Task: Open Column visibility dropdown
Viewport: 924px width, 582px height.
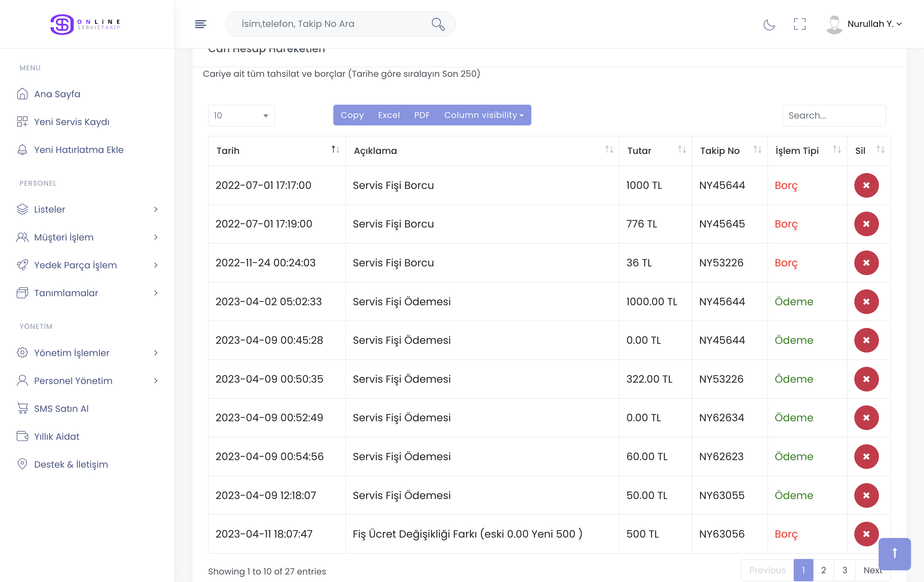Action: click(x=483, y=115)
